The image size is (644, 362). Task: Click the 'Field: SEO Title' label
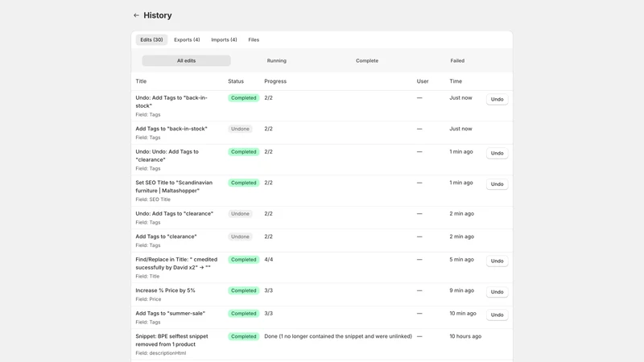153,200
